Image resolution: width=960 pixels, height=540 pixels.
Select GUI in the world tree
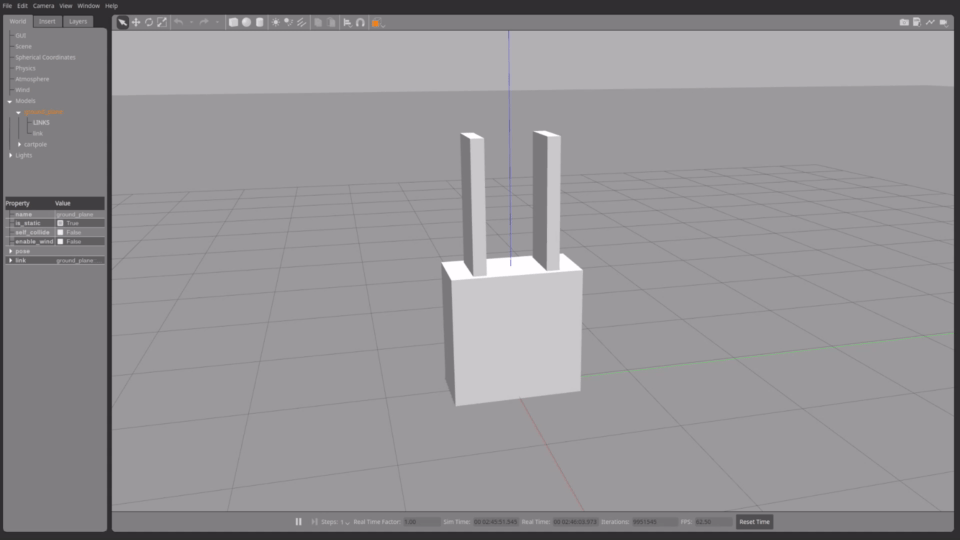[21, 36]
